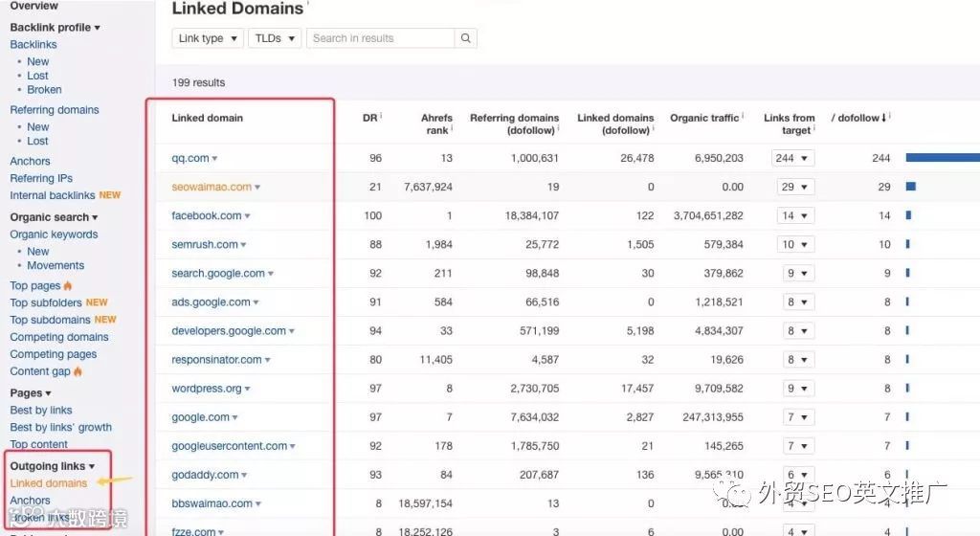Screen dimensions: 980x536
Task: Click the search magnifier icon
Action: point(466,38)
